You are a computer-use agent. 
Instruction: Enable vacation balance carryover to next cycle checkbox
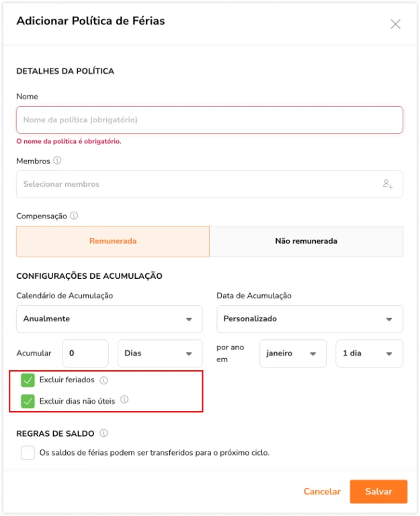[28, 452]
